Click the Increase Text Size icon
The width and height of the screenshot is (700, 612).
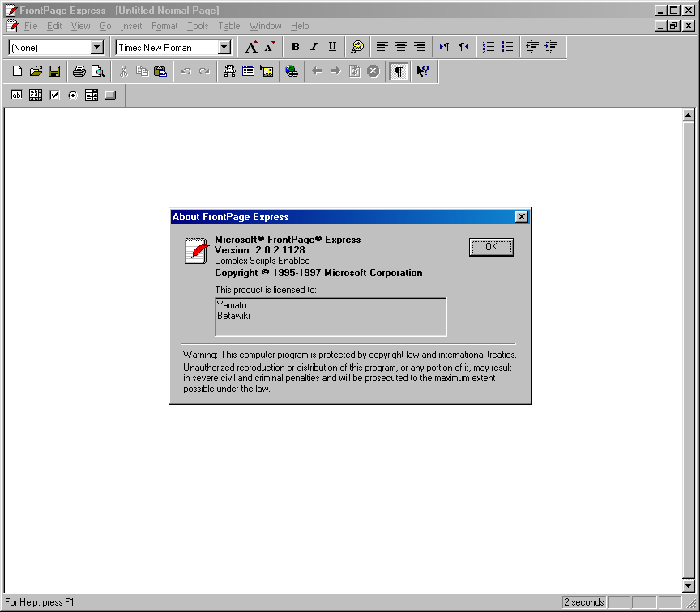point(251,47)
